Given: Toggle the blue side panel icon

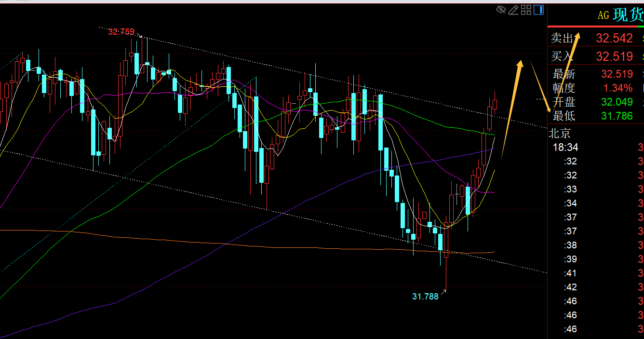Looking at the screenshot, I should pos(539,9).
